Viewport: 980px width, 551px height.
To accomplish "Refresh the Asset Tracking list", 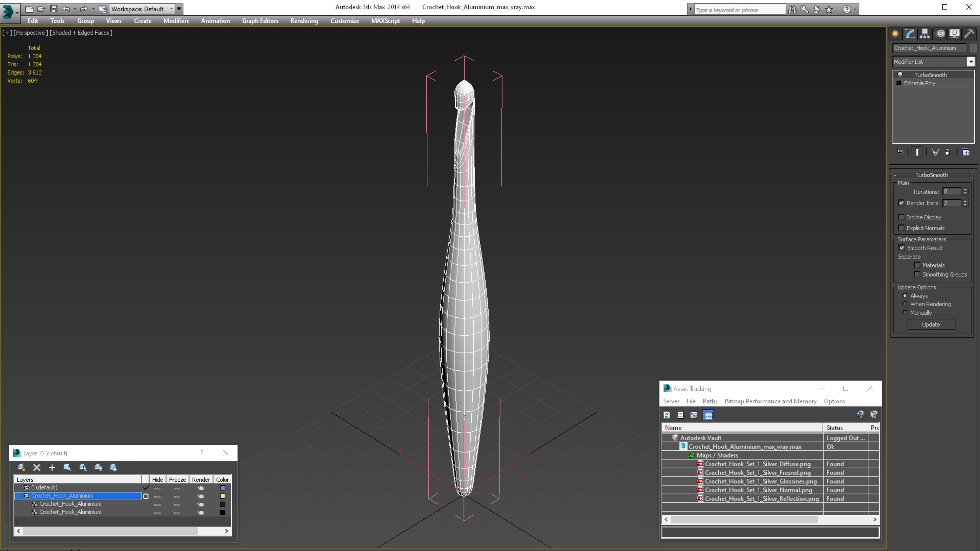I will (667, 415).
